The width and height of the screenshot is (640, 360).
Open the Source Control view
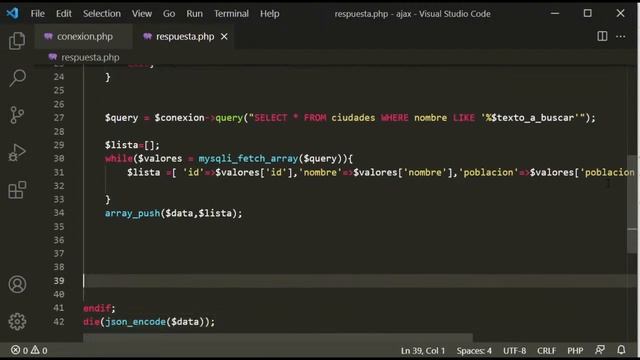tap(17, 115)
